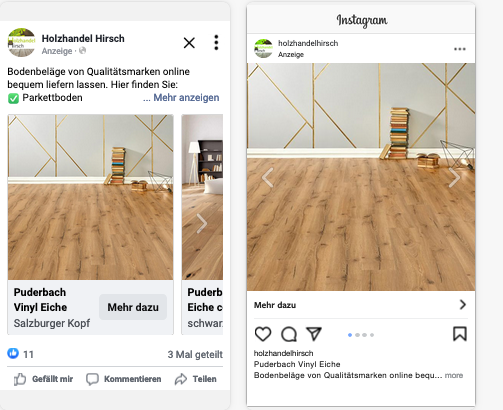Open Kommentieren on the Facebook ad
503x410 pixels.
coord(124,379)
